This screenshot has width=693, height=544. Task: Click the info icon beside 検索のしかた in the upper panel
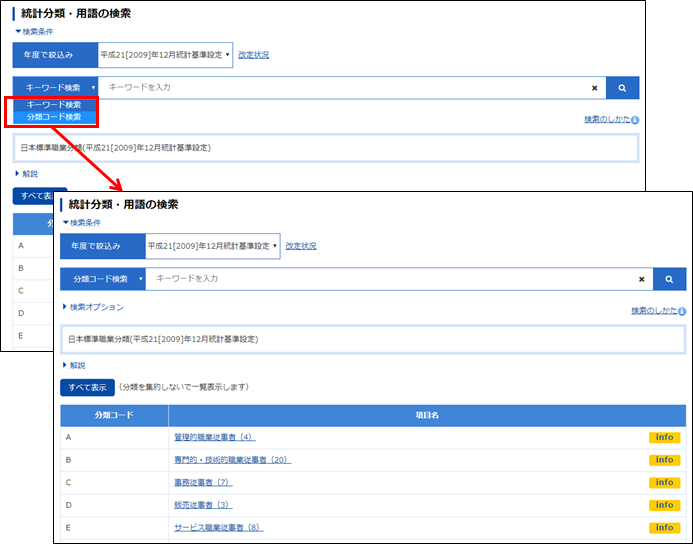[x=636, y=120]
